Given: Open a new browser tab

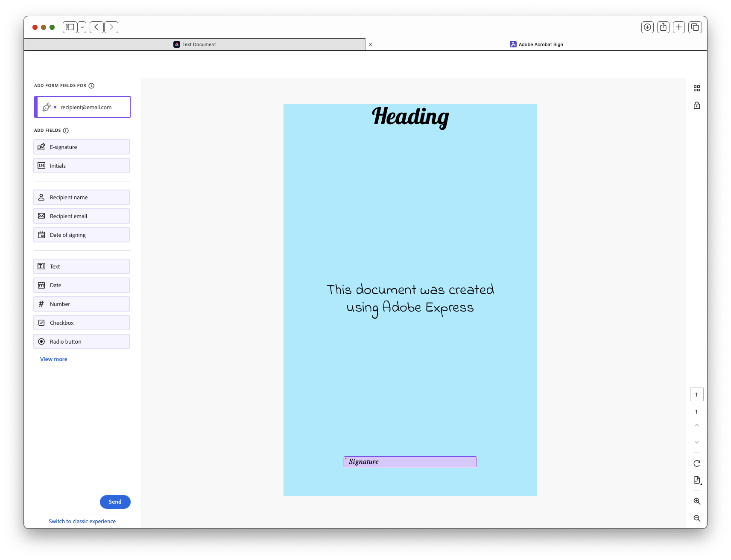Looking at the screenshot, I should [x=679, y=27].
